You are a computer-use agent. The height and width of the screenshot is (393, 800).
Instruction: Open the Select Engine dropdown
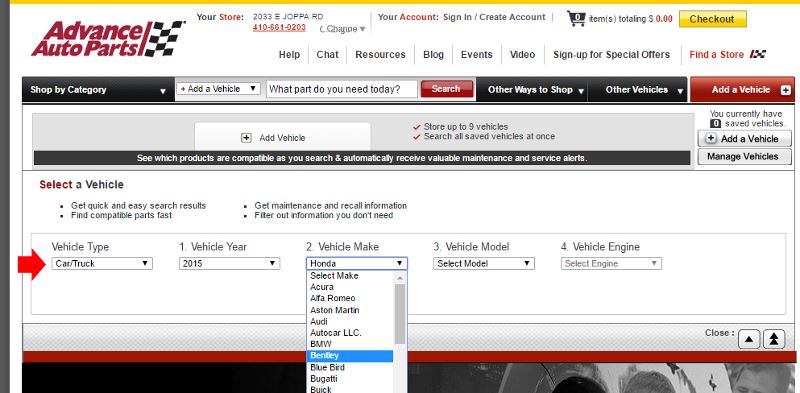pyautogui.click(x=611, y=263)
